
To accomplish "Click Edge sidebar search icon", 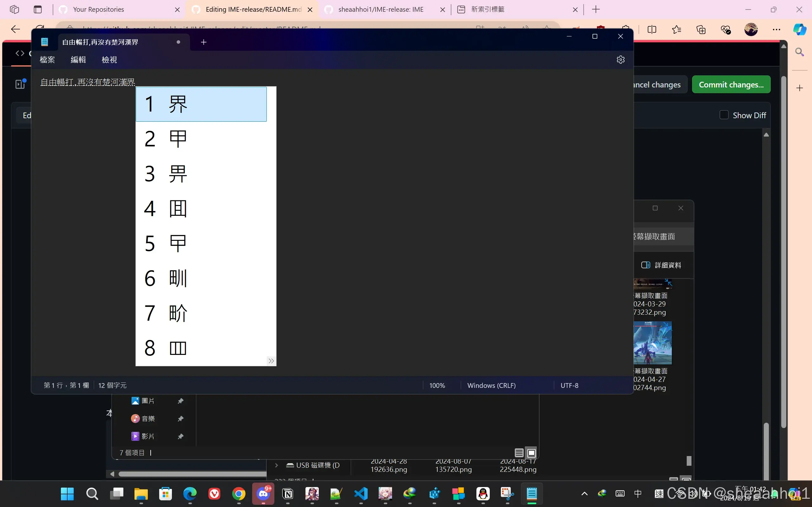I will pos(800,52).
